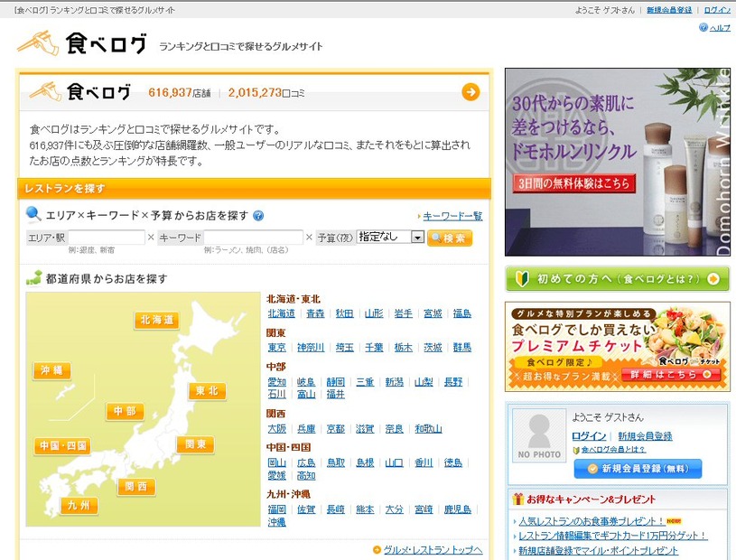Open the 福井 prefecture link
Image resolution: width=736 pixels, height=560 pixels.
click(336, 395)
